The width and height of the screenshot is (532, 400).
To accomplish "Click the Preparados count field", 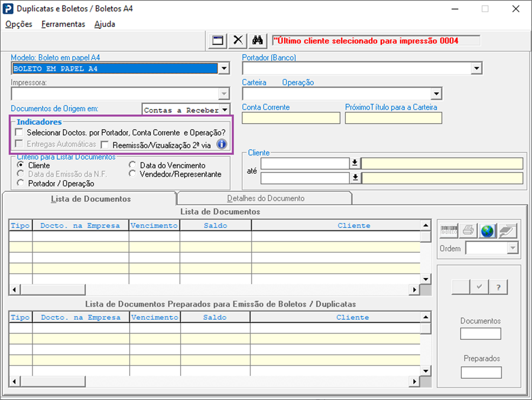I will click(x=481, y=372).
